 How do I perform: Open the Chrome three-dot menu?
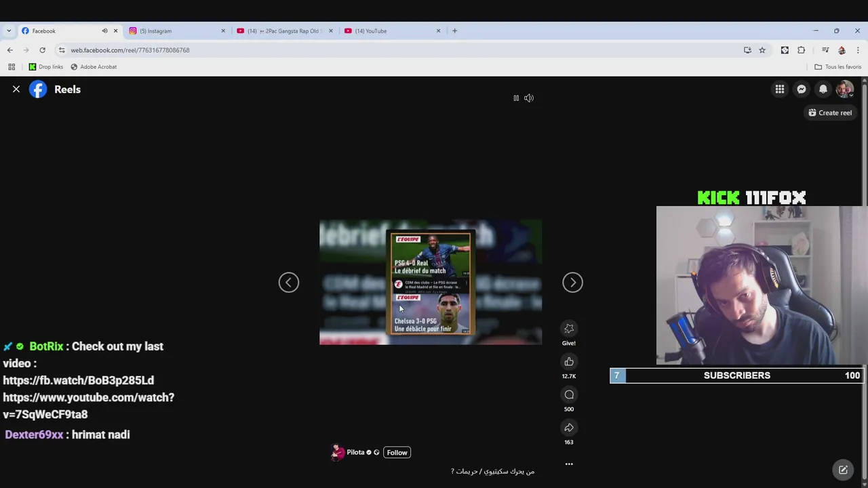pyautogui.click(x=858, y=50)
